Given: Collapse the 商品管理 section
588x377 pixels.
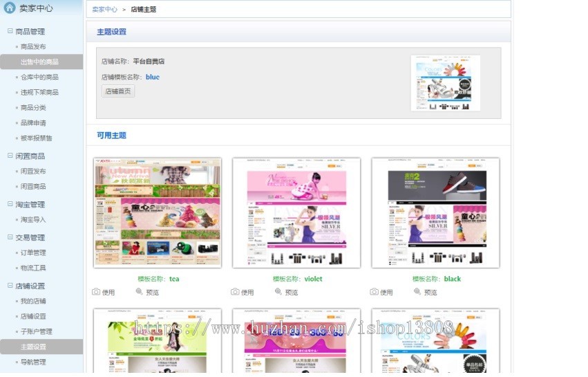Looking at the screenshot, I should [x=10, y=31].
